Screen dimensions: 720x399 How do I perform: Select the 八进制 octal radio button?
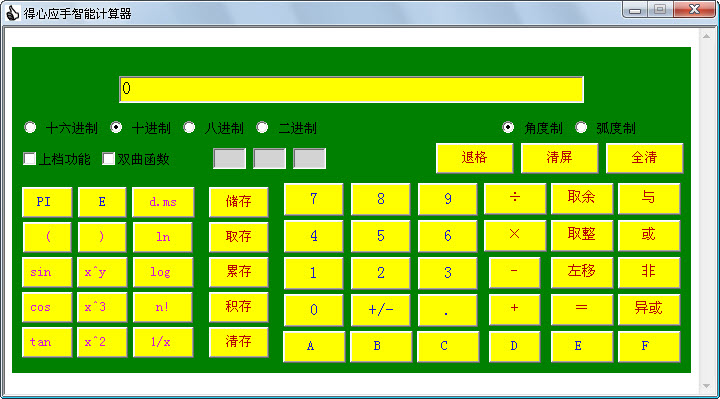click(x=189, y=128)
